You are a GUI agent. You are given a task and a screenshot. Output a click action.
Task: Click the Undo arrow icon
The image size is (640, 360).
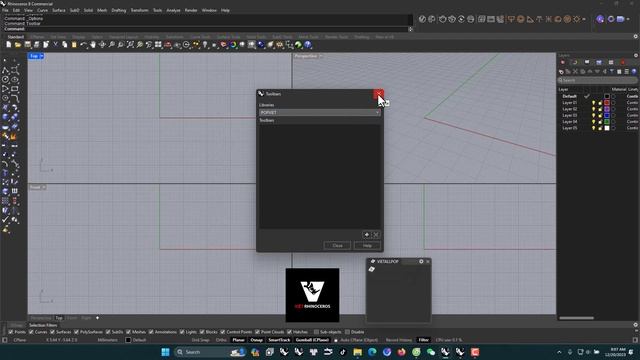[83, 45]
